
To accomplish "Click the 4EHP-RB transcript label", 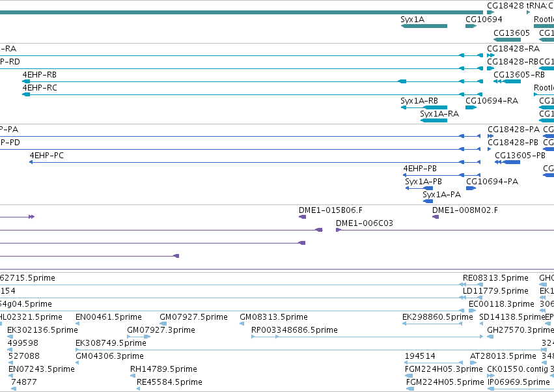I will pos(40,75).
